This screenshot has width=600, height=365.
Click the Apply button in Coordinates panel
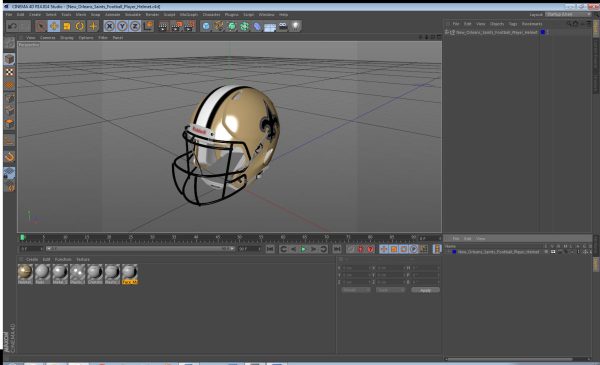pyautogui.click(x=426, y=290)
